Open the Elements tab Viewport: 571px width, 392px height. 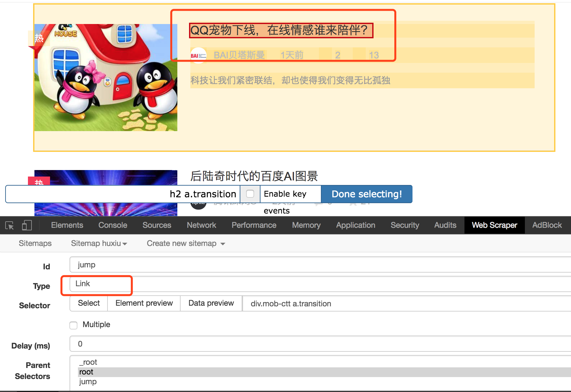pyautogui.click(x=67, y=225)
